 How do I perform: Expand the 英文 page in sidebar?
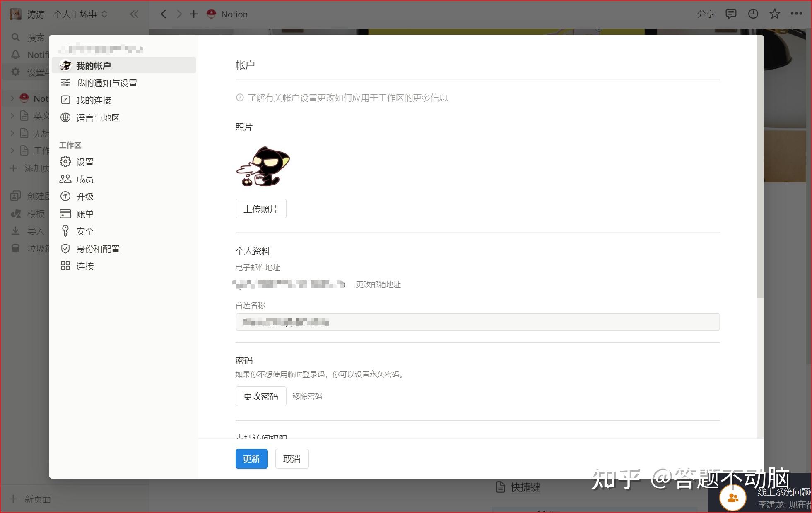click(x=12, y=116)
